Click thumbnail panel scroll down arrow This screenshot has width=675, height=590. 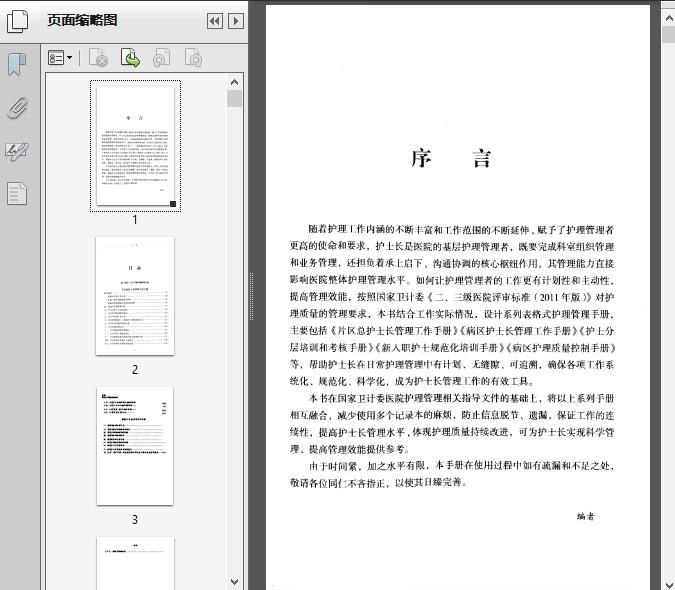click(235, 582)
